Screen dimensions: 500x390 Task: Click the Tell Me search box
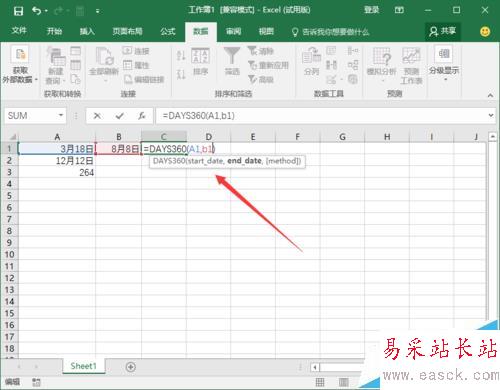tap(331, 32)
